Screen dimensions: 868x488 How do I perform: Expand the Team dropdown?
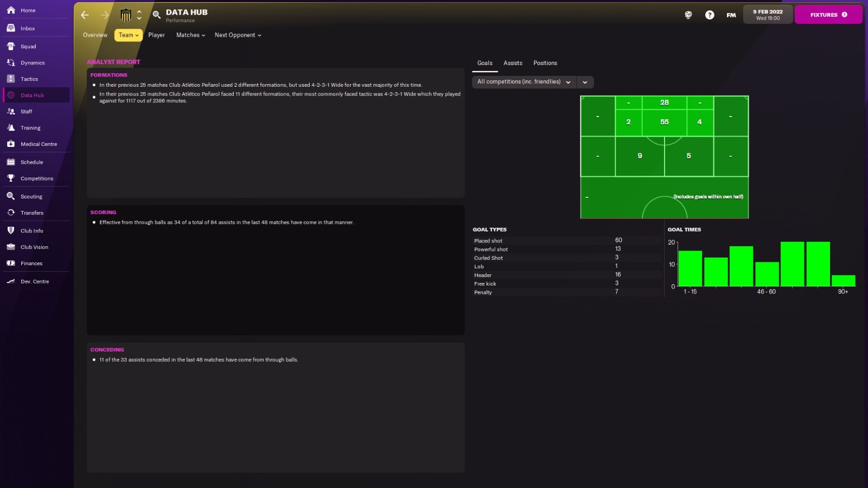(x=128, y=35)
